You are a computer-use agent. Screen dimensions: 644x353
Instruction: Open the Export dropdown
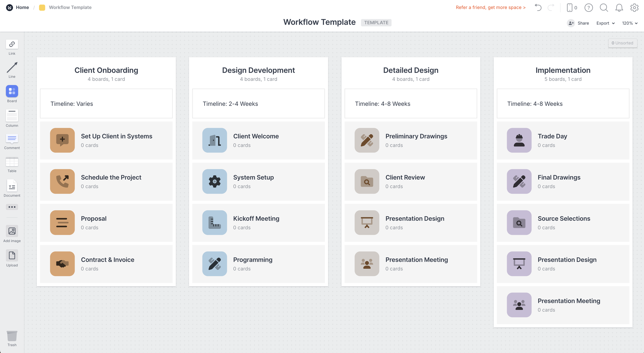point(605,23)
